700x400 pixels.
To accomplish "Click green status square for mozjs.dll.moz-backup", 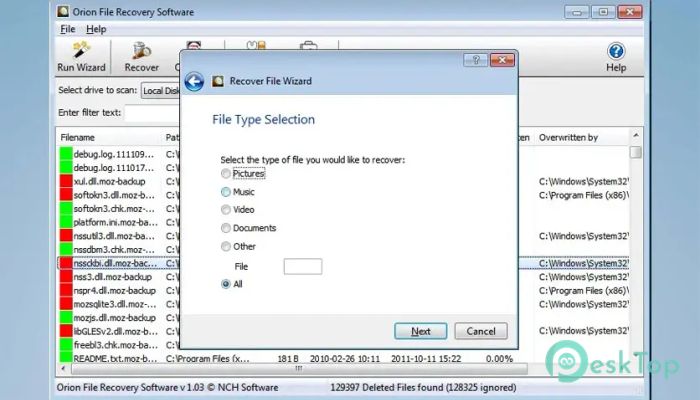I will click(66, 317).
